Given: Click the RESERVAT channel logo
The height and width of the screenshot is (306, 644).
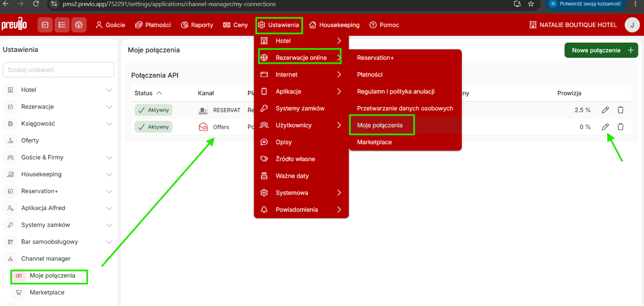Looking at the screenshot, I should click(x=203, y=110).
